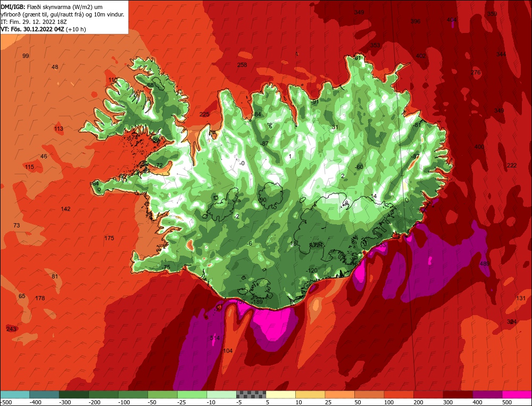532x406 pixels.
Task: Click the legend label '300'
Action: [448, 402]
